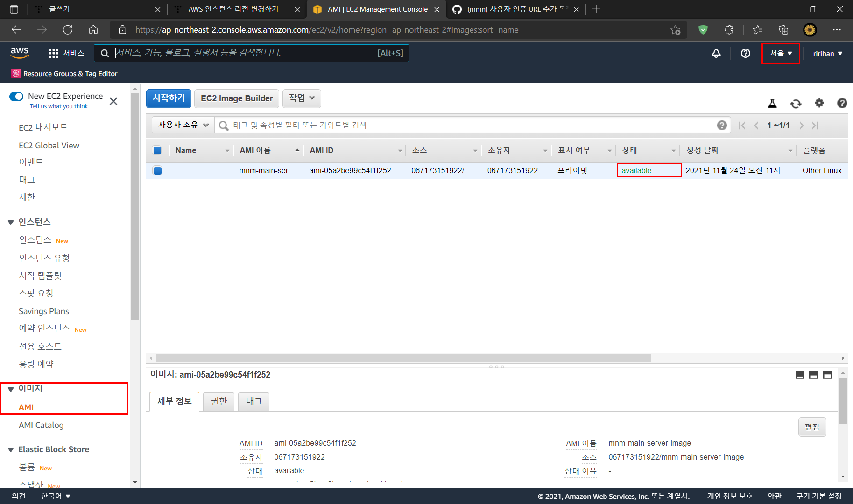Click the sidebar vertical scrollbar

pos(135,206)
